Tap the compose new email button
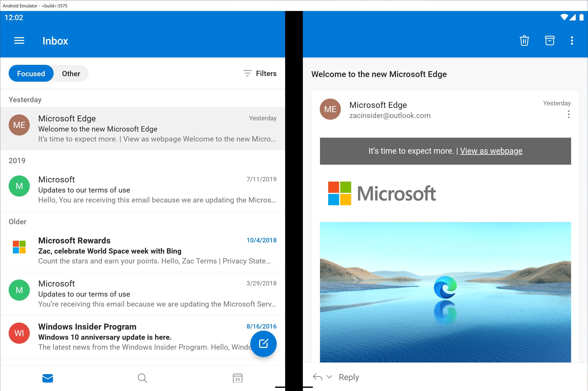 pyautogui.click(x=263, y=344)
